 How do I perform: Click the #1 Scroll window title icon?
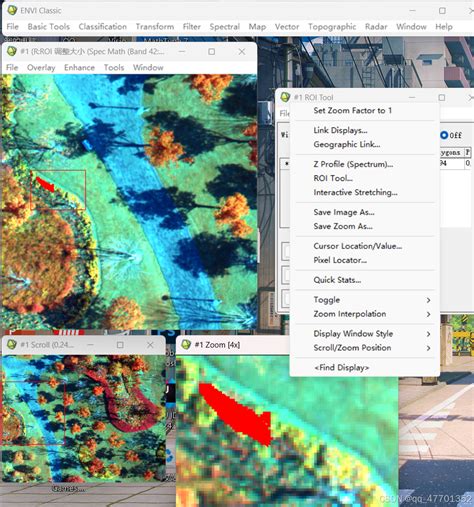[12, 344]
